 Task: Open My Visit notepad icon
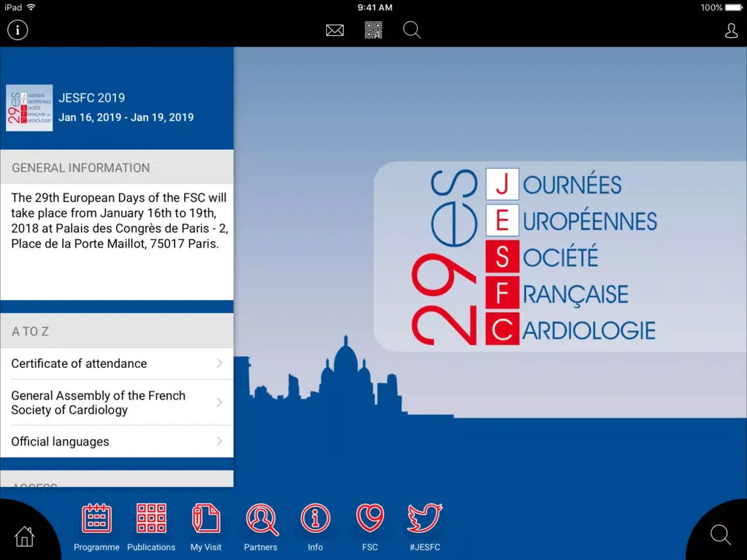click(206, 518)
